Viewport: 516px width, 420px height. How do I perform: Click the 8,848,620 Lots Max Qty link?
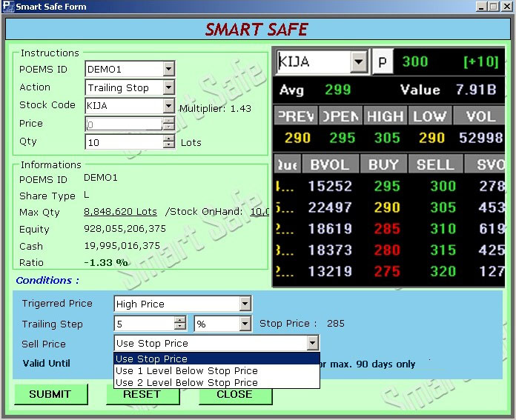(x=120, y=211)
